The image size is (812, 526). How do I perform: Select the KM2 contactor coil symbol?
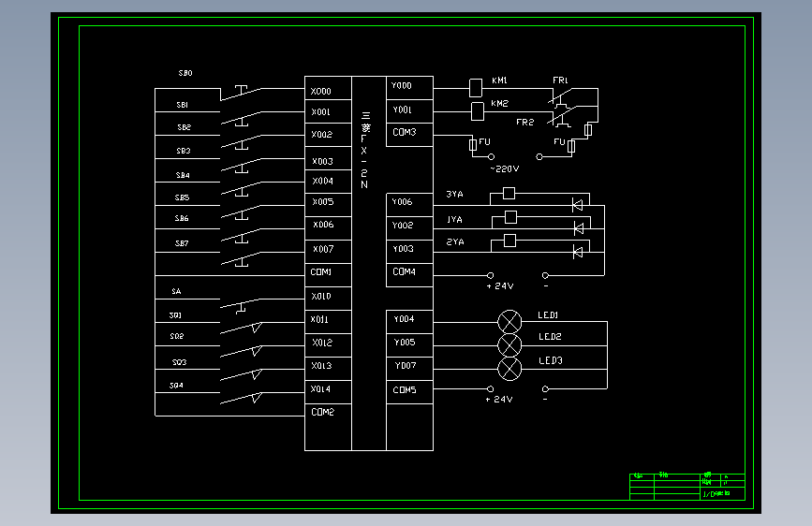click(478, 111)
